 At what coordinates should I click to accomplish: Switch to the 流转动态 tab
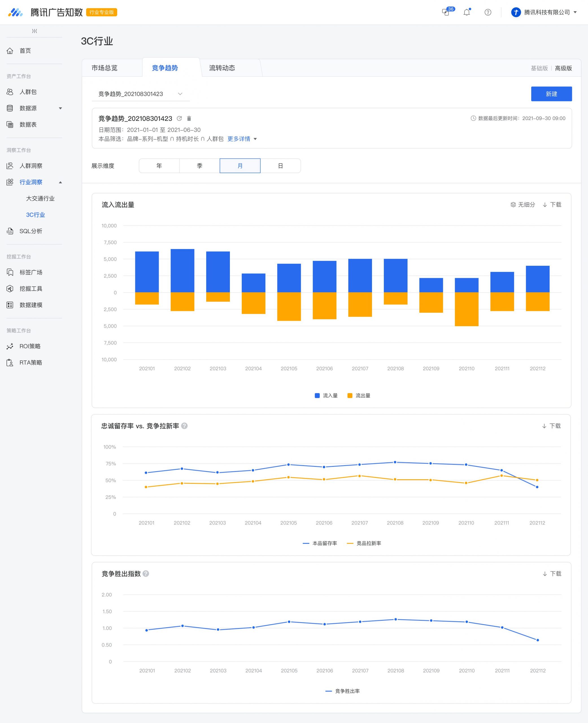[222, 68]
